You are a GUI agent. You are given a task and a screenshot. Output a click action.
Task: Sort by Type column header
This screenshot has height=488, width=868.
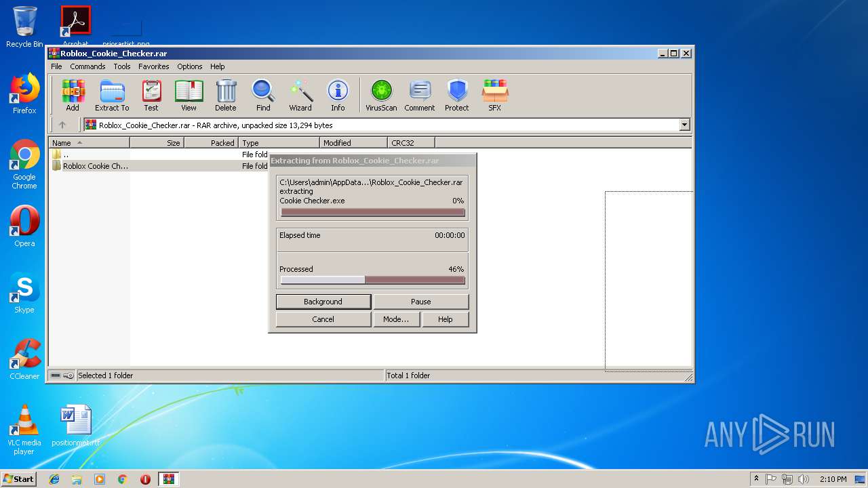[279, 143]
